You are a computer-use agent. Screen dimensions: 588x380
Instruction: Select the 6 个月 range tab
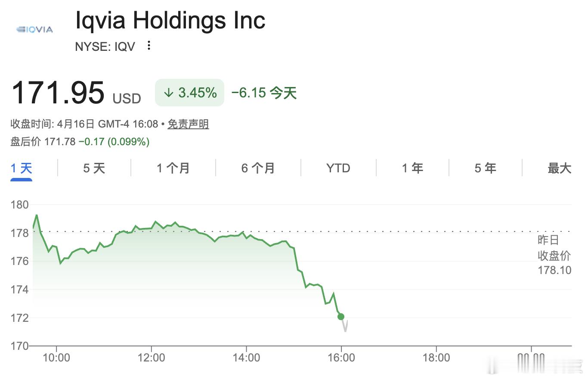258,168
